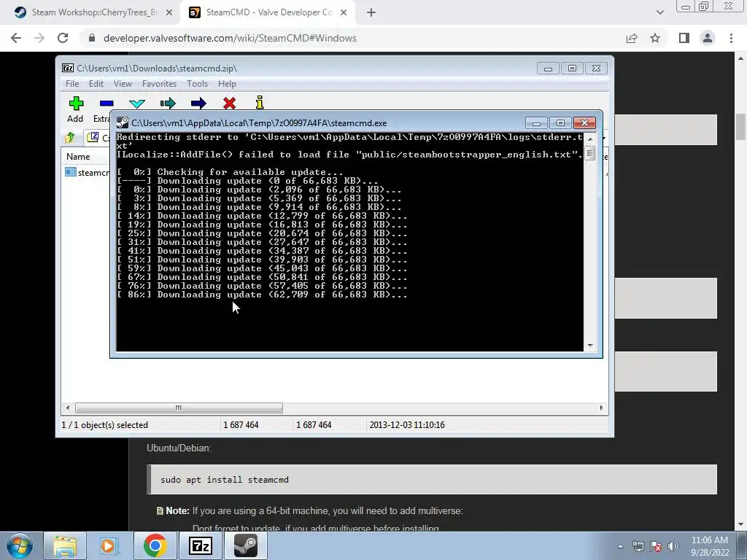Click the 7-Zip horizontal scrollbar thumb
Image resolution: width=747 pixels, height=560 pixels.
point(179,408)
